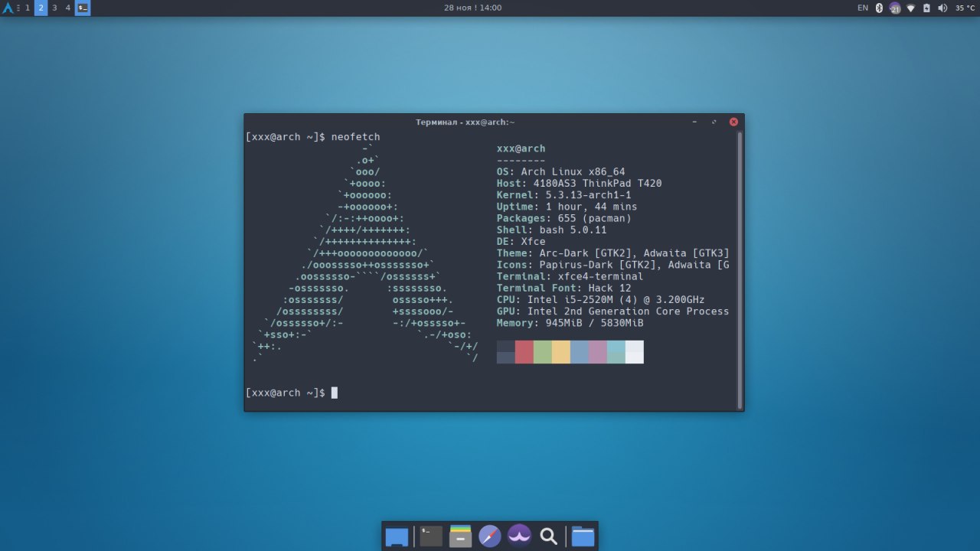Screen dimensions: 980x551
Task: Click the green neofetch color block
Action: [x=543, y=352]
